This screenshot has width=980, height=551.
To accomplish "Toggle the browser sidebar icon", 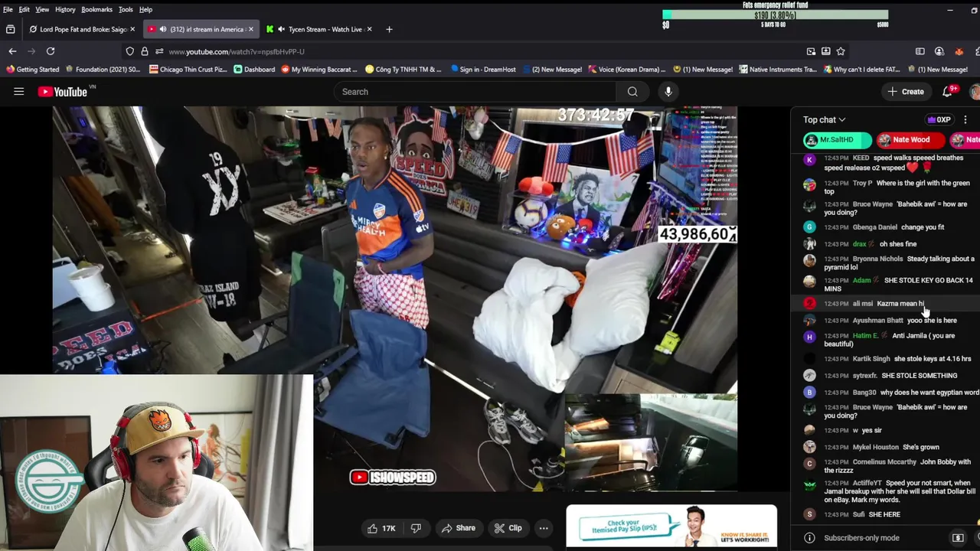I will click(920, 51).
